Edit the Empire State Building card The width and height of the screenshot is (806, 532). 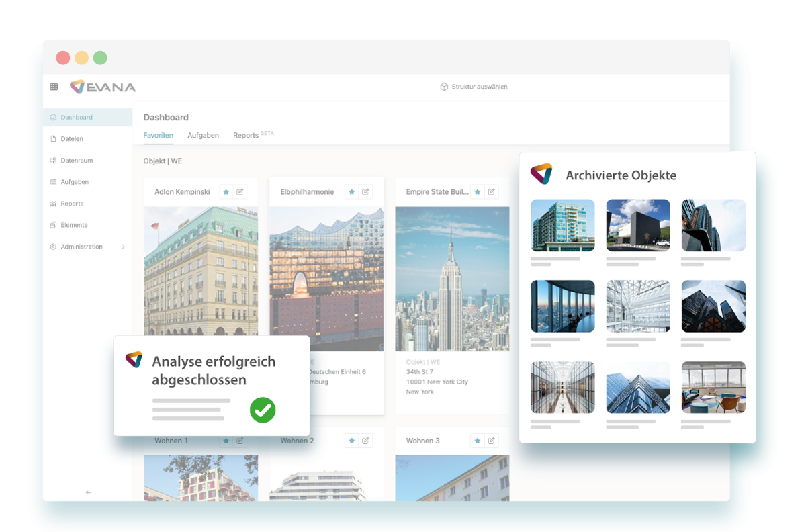491,192
